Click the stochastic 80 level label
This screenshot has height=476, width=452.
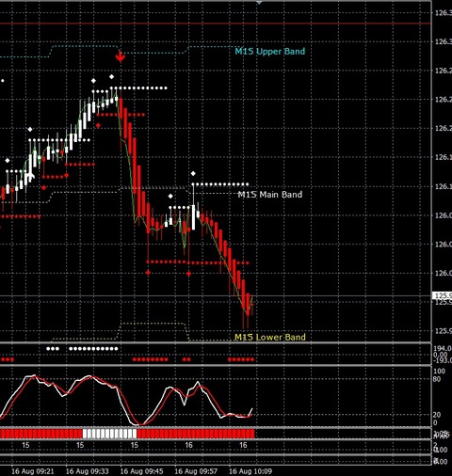click(437, 379)
